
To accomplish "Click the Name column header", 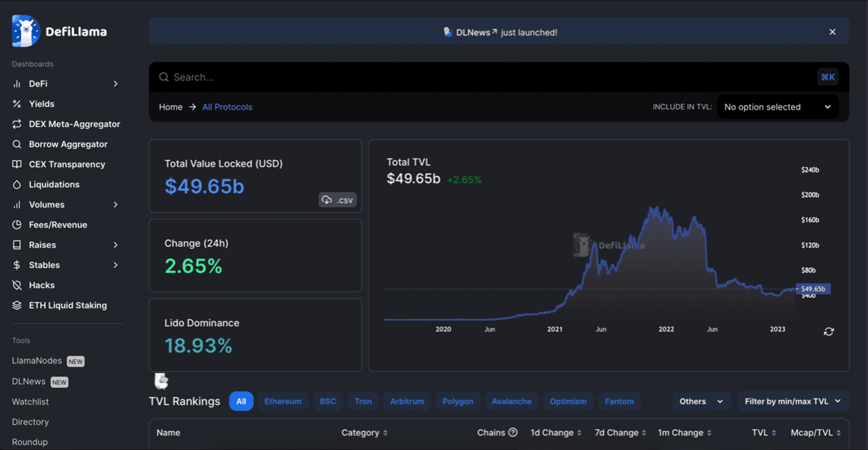I will pyautogui.click(x=168, y=432).
